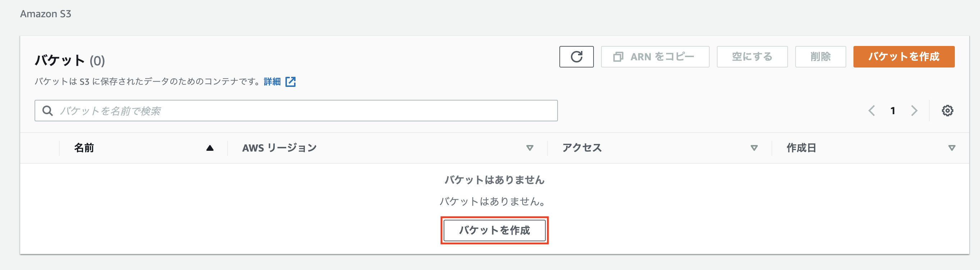Viewport: 980px width, 270px height.
Task: Open the 詳細 documentation link
Action: pyautogui.click(x=273, y=81)
